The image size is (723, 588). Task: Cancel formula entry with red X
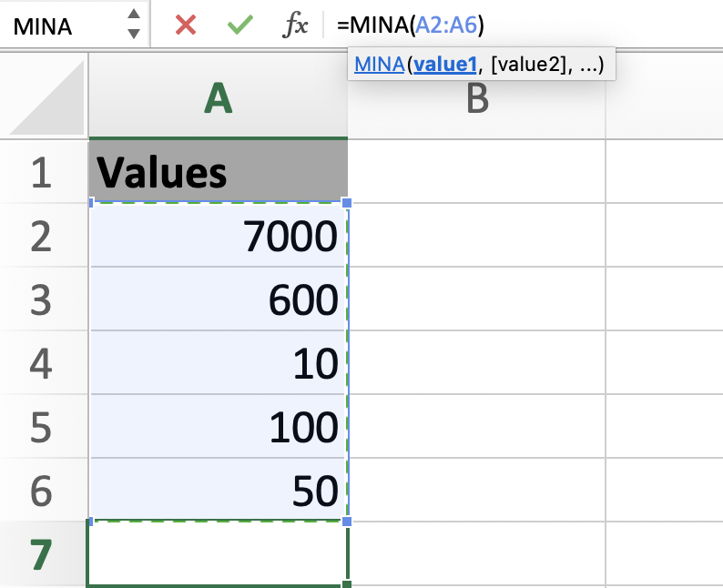click(186, 25)
